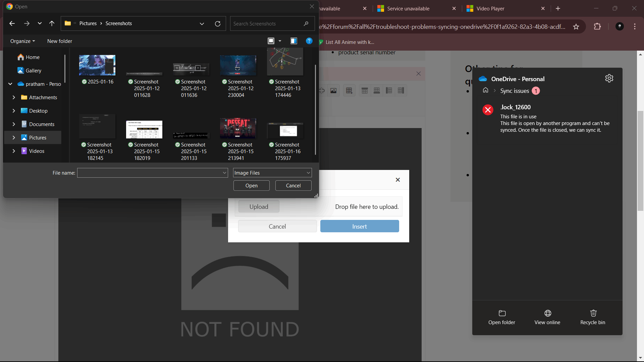Image resolution: width=644 pixels, height=362 pixels.
Task: Change the file view layout icon
Action: pos(271,41)
